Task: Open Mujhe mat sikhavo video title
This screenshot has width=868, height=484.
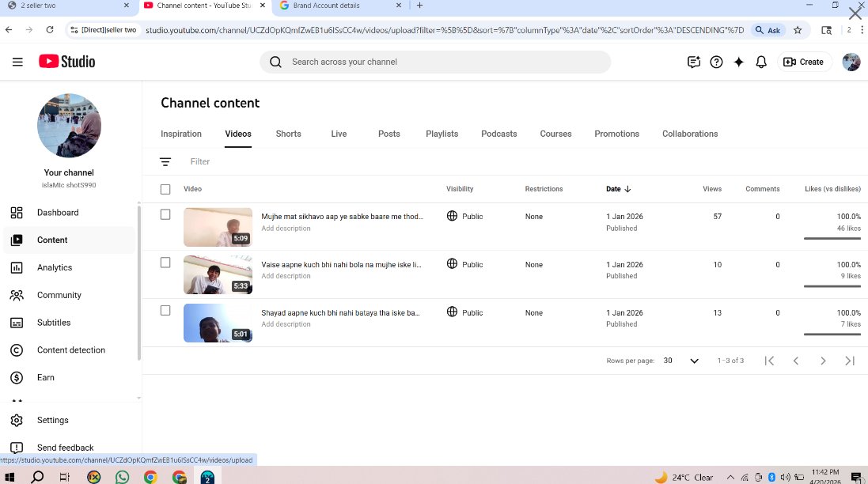Action: pyautogui.click(x=342, y=216)
